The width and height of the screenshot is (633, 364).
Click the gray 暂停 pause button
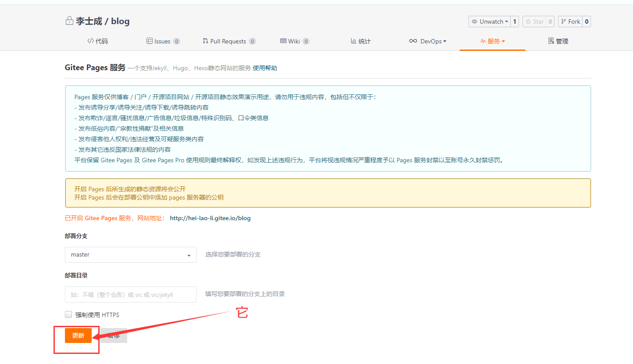click(x=113, y=335)
